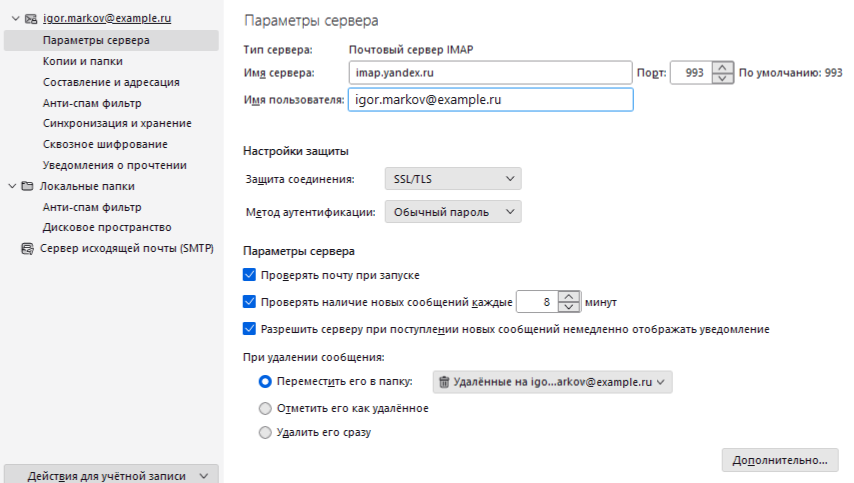Click the Local Folders folder icon
This screenshot has width=854, height=483.
point(28,186)
